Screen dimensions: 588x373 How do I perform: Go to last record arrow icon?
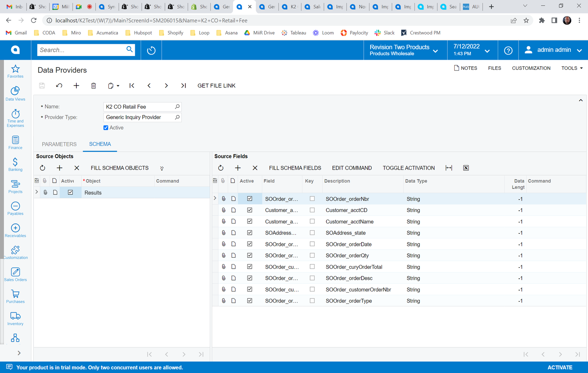184,86
